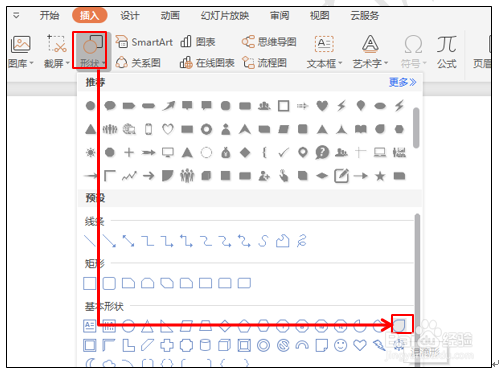Select the smiley face basic shape

pos(340,345)
